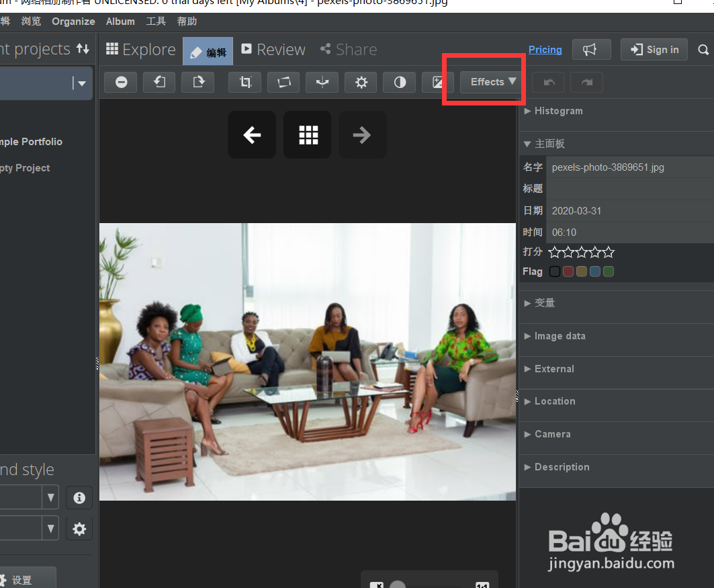The image size is (714, 588).
Task: Open search with magnifier icon
Action: pos(703,50)
